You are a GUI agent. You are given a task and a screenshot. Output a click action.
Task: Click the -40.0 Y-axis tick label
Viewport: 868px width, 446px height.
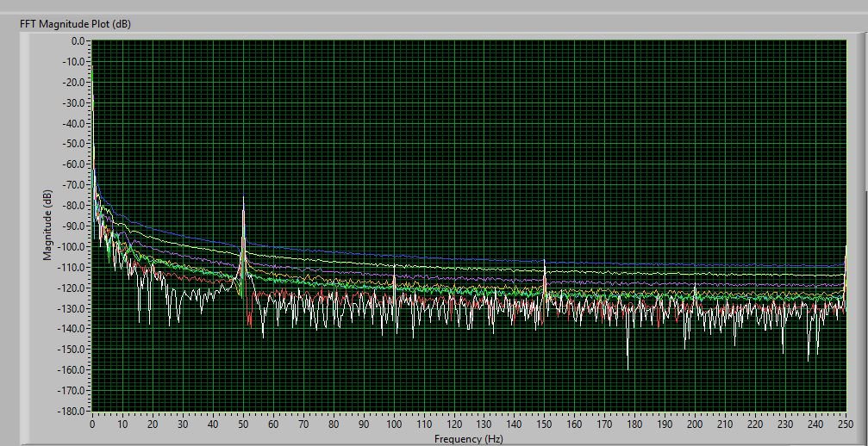tap(75, 123)
